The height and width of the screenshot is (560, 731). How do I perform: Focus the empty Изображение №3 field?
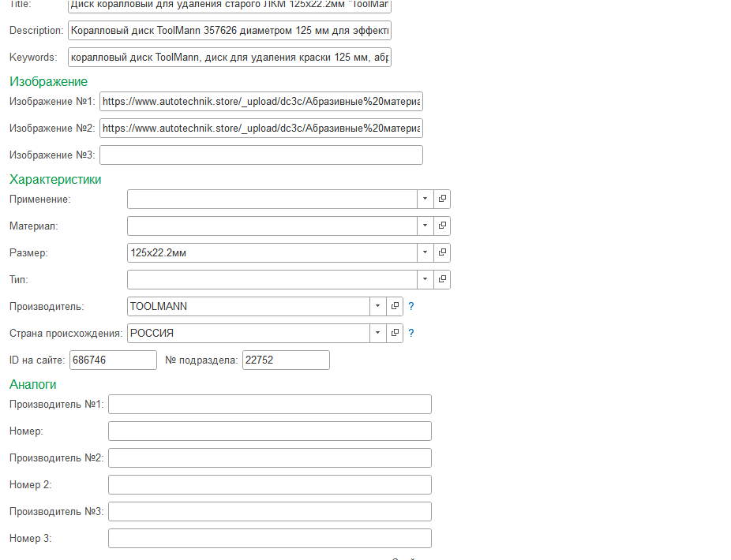point(261,155)
